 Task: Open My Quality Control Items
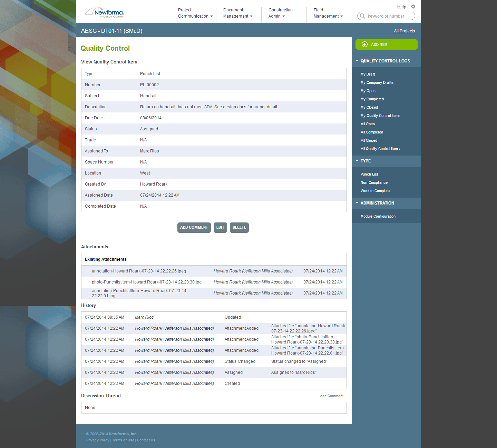[380, 116]
